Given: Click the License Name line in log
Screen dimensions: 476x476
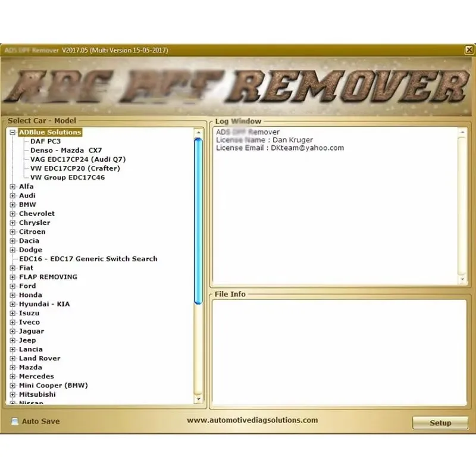Looking at the screenshot, I should [264, 140].
